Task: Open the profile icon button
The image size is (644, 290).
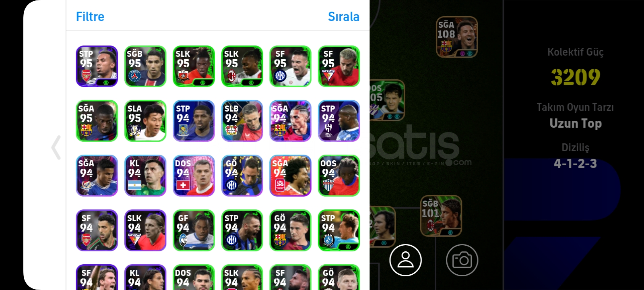Action: coord(405,260)
